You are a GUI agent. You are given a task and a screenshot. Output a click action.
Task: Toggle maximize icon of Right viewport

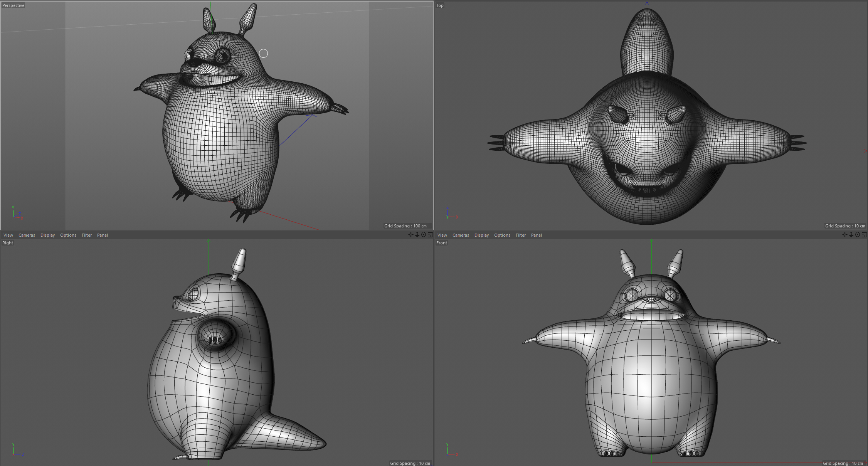pyautogui.click(x=430, y=235)
